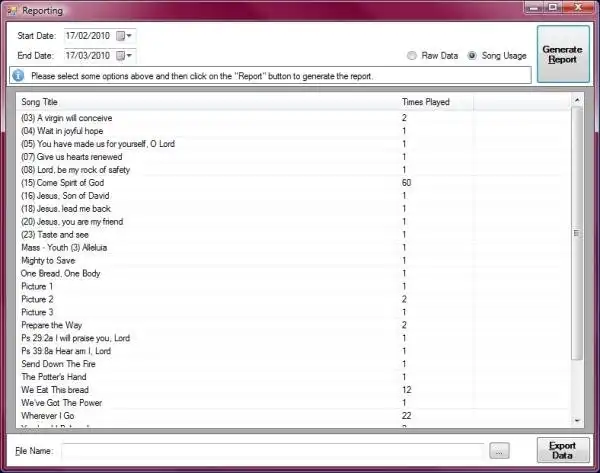This screenshot has height=473, width=600.
Task: Select row "(20) Jesus, you are my friend"
Action: pyautogui.click(x=293, y=222)
